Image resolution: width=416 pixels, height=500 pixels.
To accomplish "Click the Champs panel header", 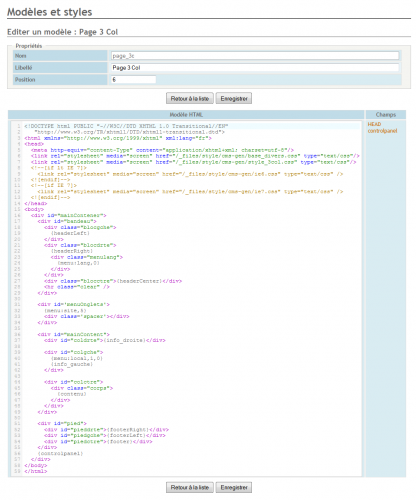I will pyautogui.click(x=386, y=115).
